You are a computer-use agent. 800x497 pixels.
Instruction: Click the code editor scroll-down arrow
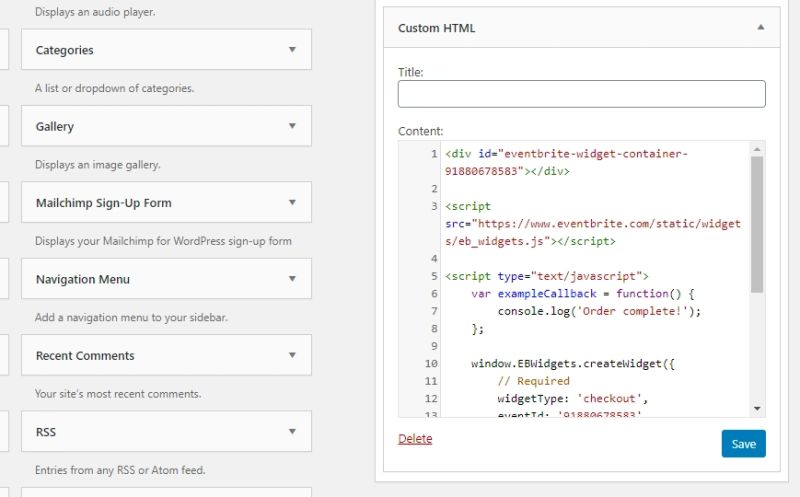click(x=757, y=409)
